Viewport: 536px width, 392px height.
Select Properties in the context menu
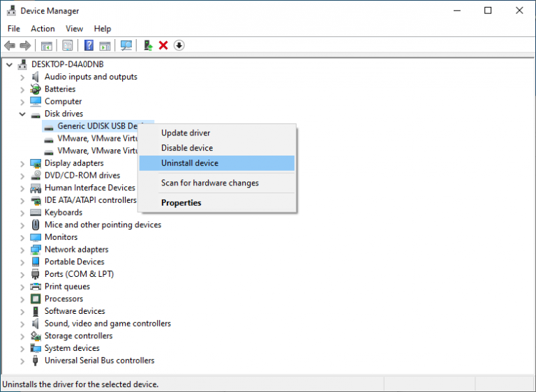pos(181,203)
